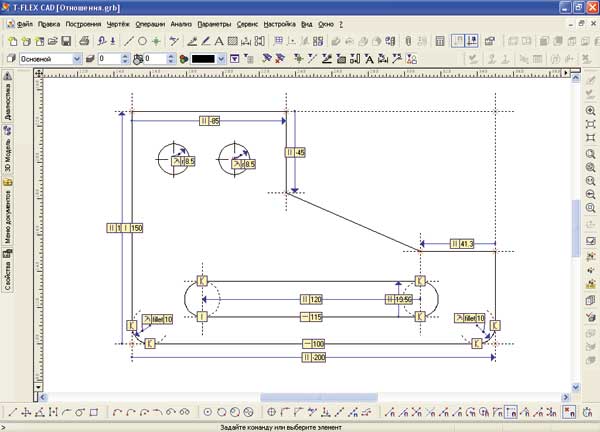Click the text tool letter A icon
600x432 pixels.
pyautogui.click(x=219, y=41)
